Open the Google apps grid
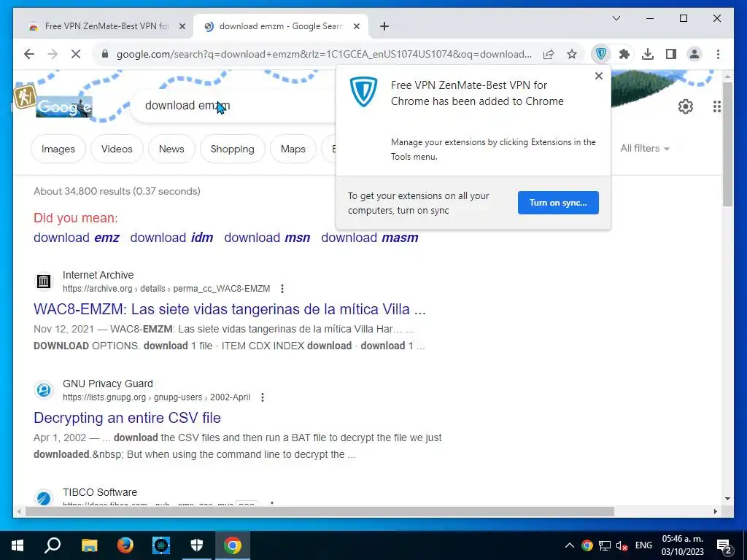The height and width of the screenshot is (560, 747). click(717, 106)
